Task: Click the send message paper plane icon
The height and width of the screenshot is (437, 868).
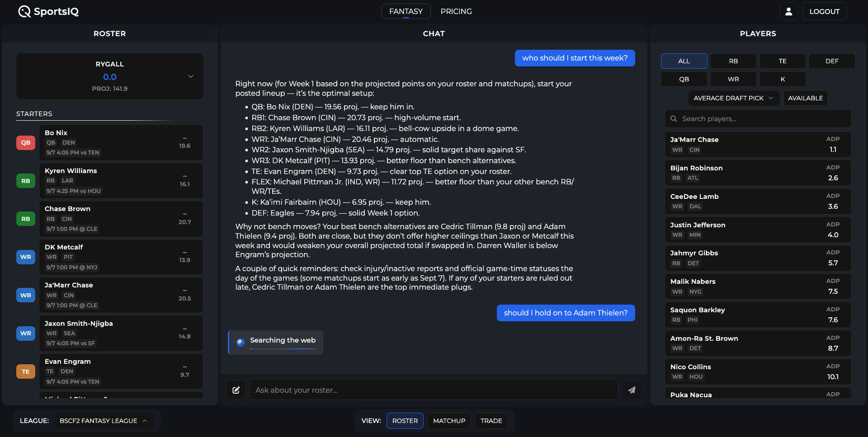Action: (632, 390)
